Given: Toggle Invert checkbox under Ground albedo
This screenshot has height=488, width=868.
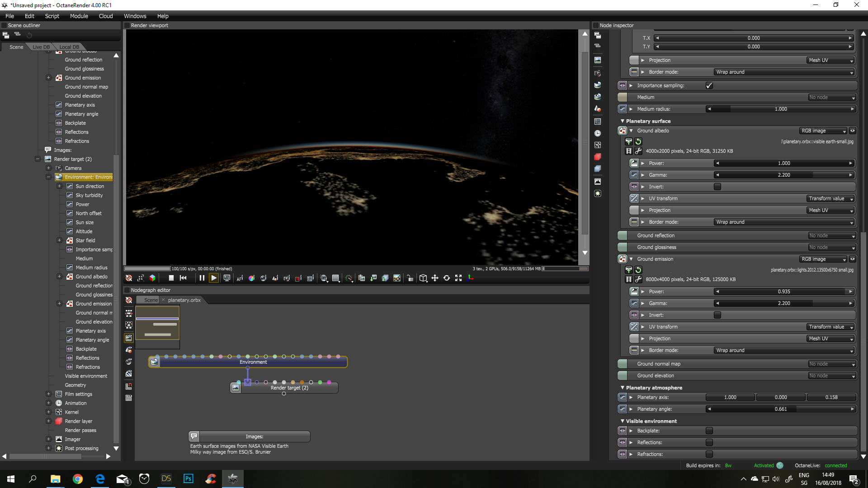Looking at the screenshot, I should point(717,187).
